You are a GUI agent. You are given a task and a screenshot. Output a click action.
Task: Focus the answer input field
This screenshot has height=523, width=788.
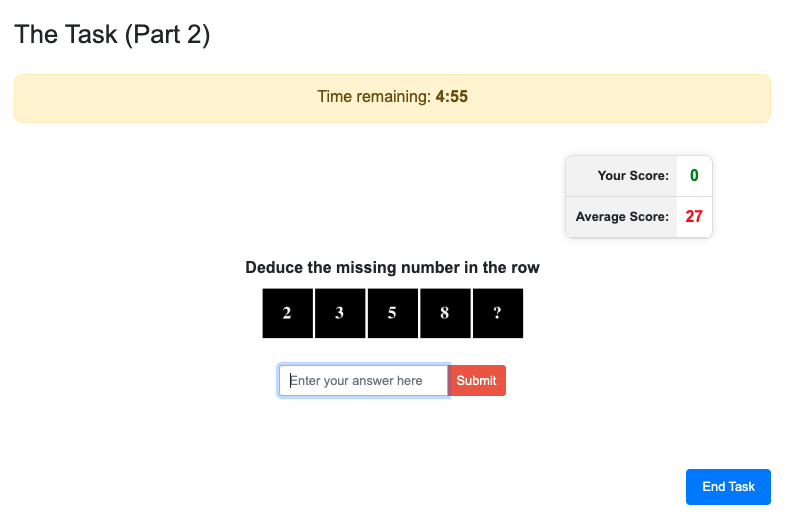tap(363, 380)
